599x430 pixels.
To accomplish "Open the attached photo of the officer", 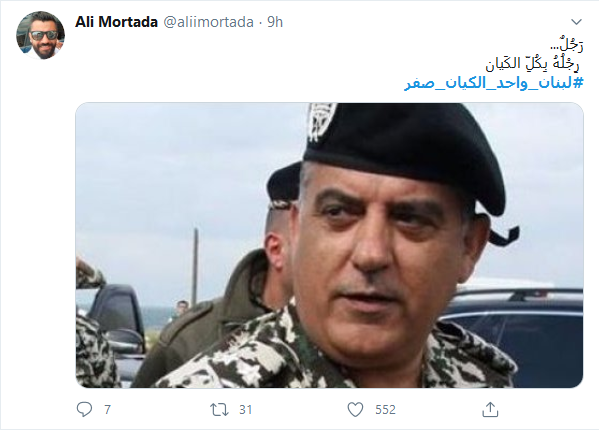I will 329,245.
